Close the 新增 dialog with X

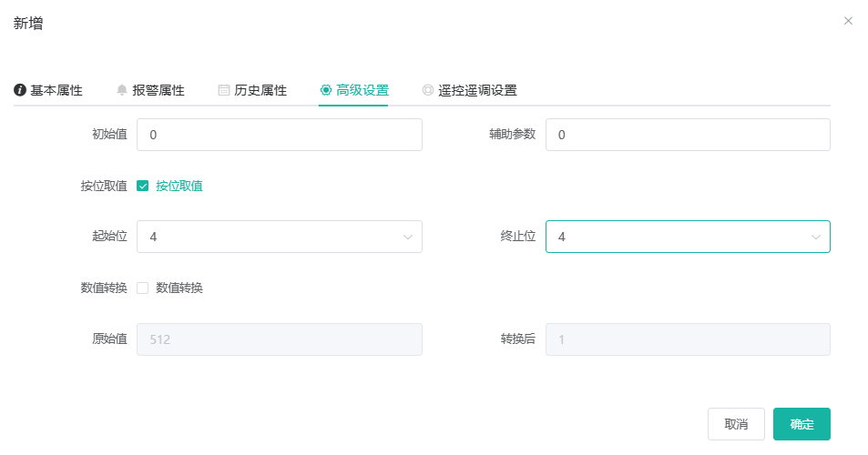(848, 21)
